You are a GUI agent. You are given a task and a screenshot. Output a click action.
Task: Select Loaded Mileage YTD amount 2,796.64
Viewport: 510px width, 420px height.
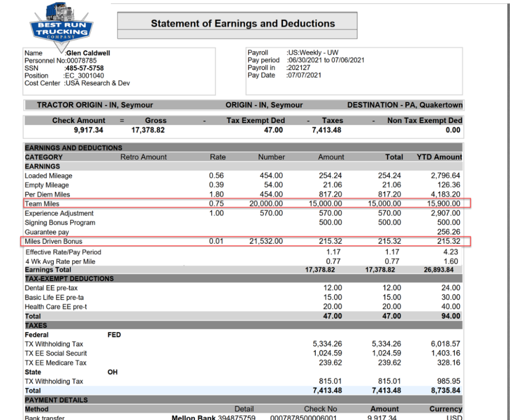[446, 176]
